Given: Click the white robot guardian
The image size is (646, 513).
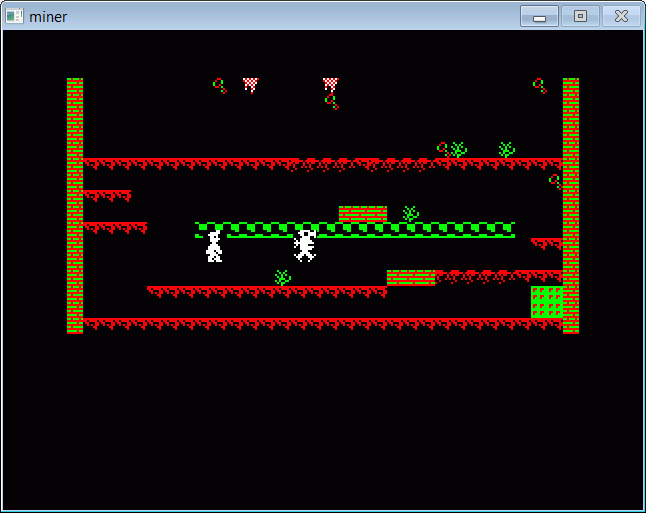Looking at the screenshot, I should (305, 246).
